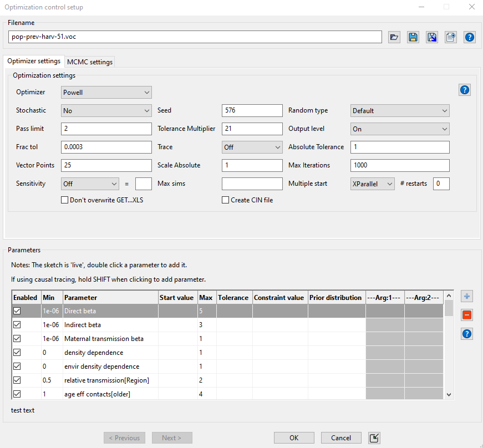
Task: Remove the selected parameter row
Action: [466, 315]
